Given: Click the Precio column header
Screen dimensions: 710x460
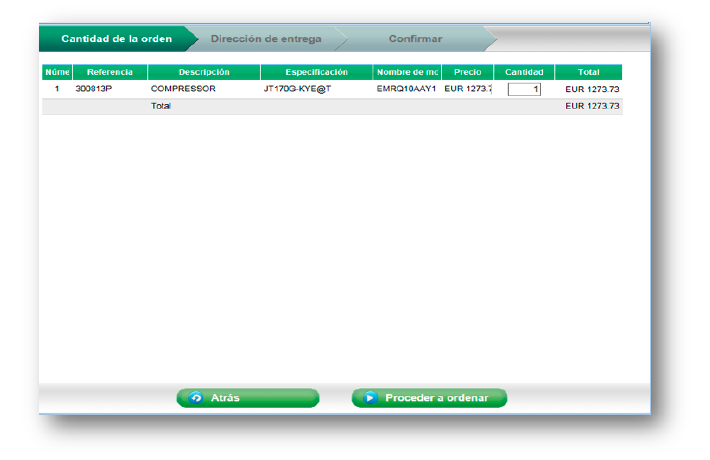Looking at the screenshot, I should click(x=467, y=72).
